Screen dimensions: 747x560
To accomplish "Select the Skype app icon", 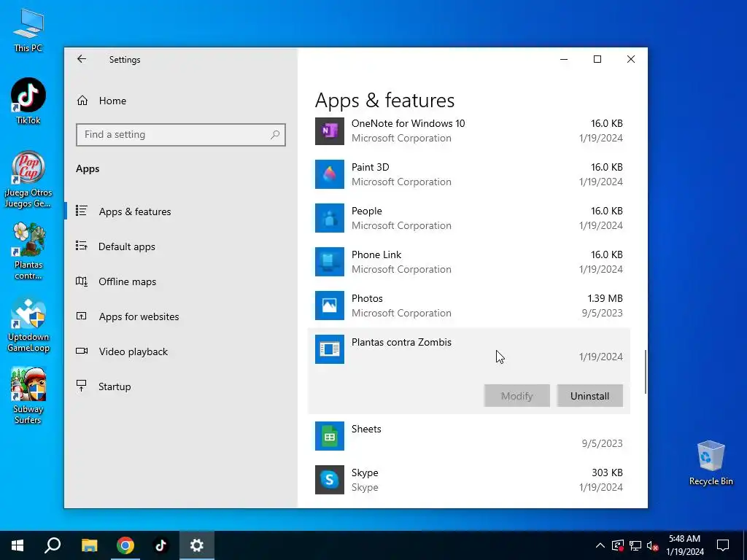I will (x=330, y=480).
